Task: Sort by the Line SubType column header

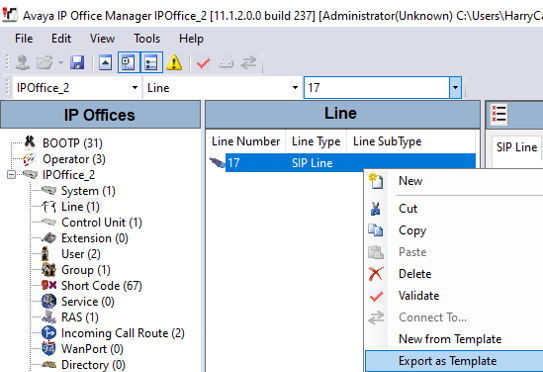Action: [x=411, y=141]
